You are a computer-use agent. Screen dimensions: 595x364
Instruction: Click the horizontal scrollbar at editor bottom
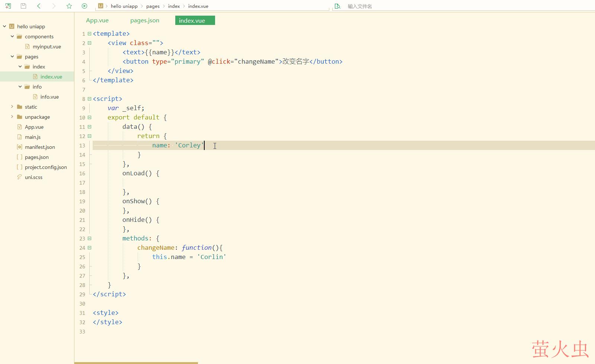pos(136,363)
